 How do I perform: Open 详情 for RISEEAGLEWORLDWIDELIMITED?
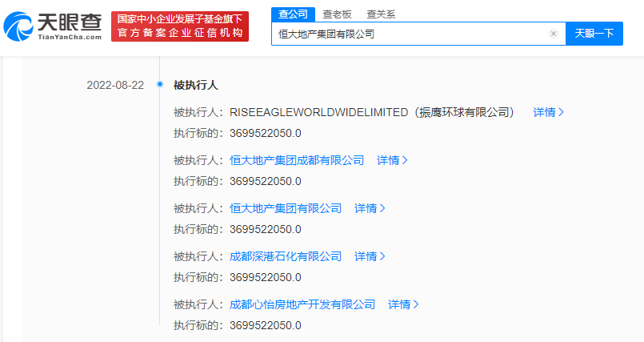tap(548, 112)
